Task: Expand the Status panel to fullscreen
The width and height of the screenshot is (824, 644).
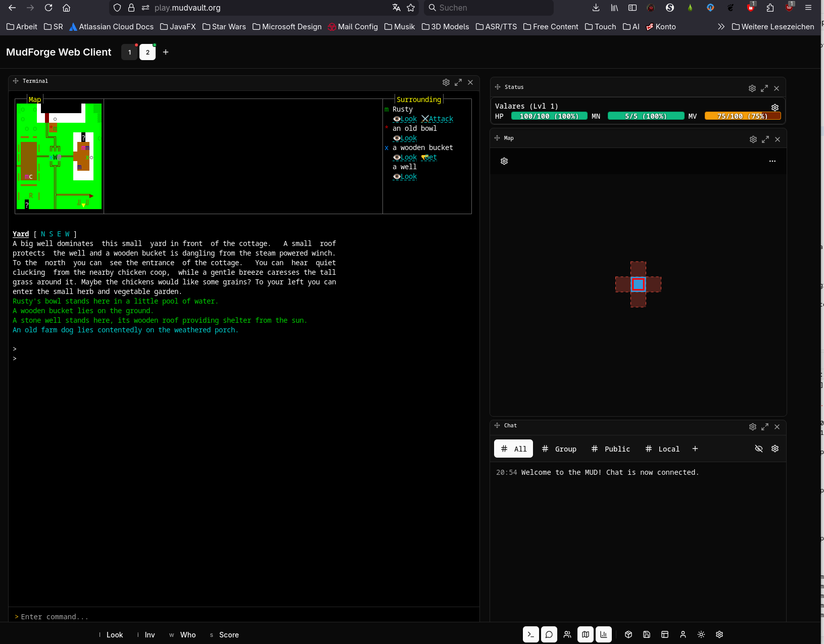Action: coord(764,88)
